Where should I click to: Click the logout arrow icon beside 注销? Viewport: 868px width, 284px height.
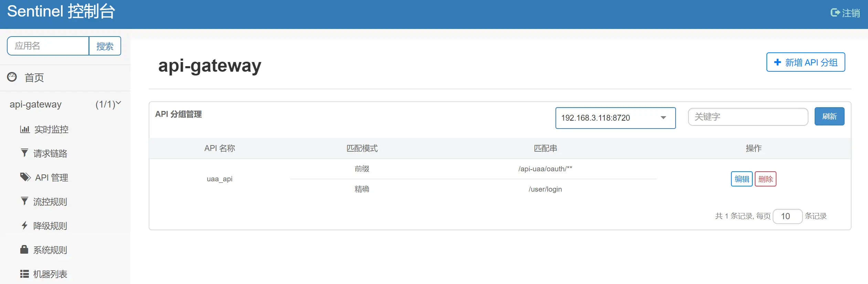pyautogui.click(x=835, y=13)
